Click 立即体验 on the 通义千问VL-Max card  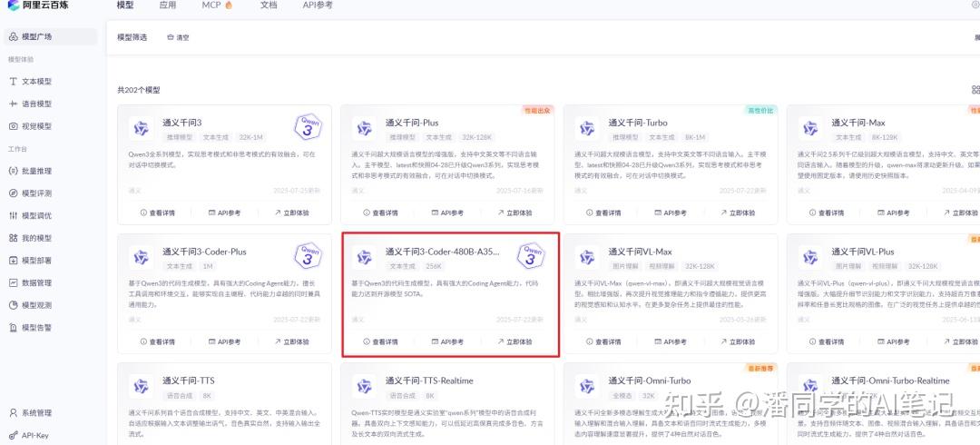coord(738,341)
